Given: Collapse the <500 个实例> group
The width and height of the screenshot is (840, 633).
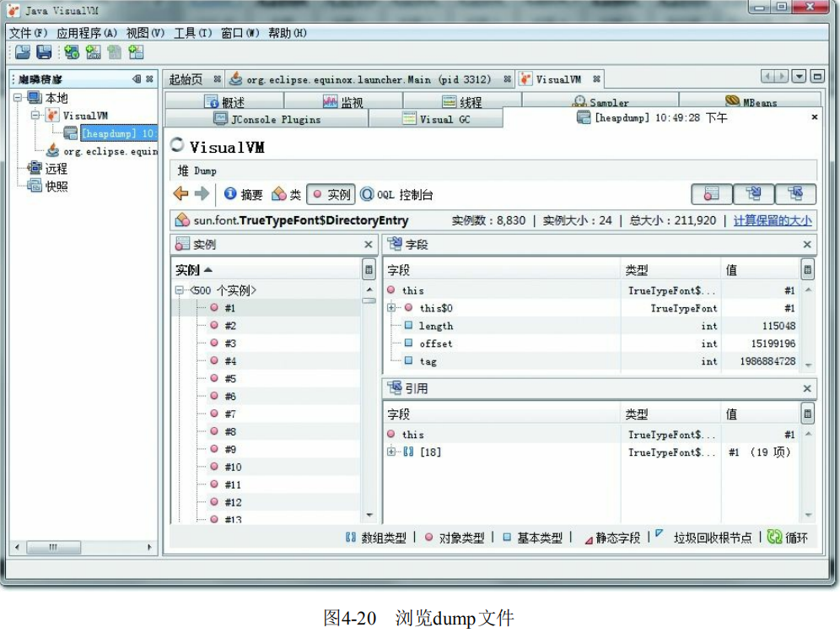Looking at the screenshot, I should pyautogui.click(x=179, y=290).
